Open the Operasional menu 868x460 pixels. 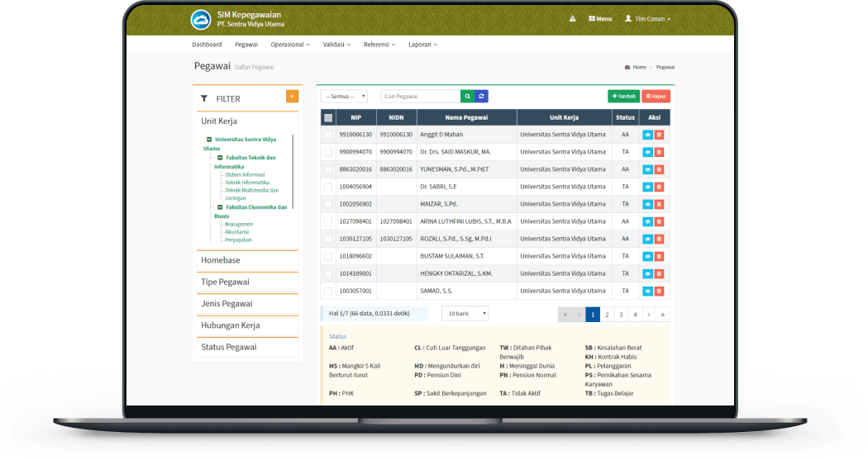290,45
